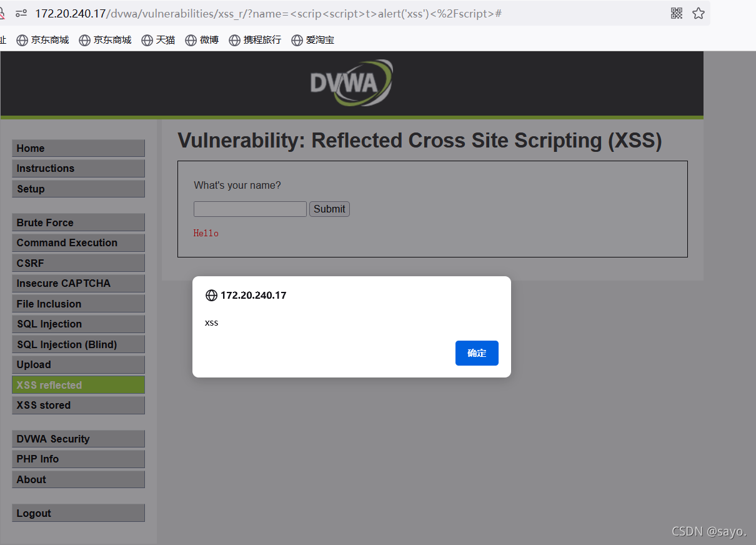The width and height of the screenshot is (756, 545).
Task: Click the globe icon in alert dialog
Action: 211,296
